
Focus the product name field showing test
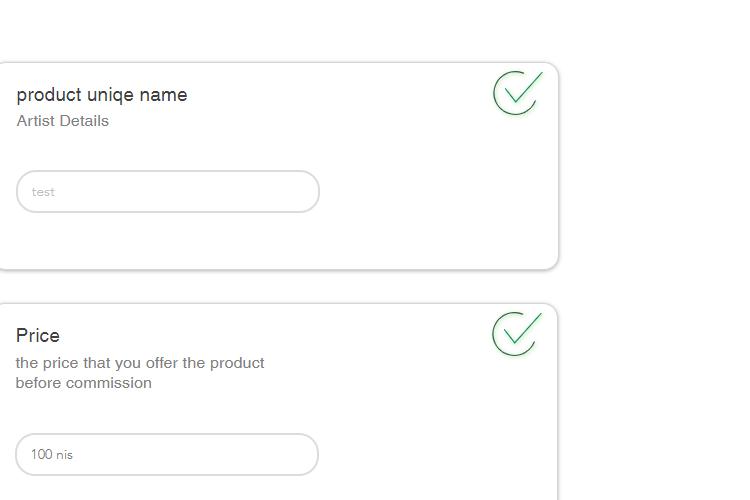click(168, 191)
